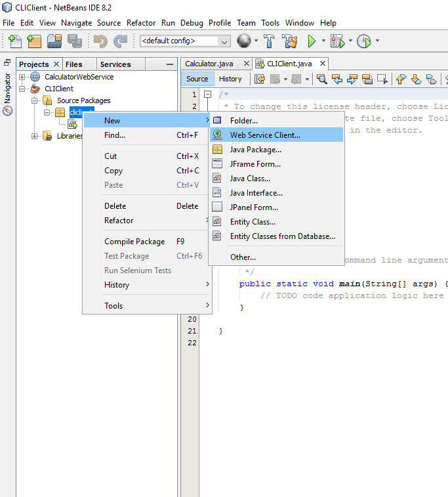This screenshot has width=448, height=497.
Task: Collapse code fold on line 1
Action: coord(207,94)
